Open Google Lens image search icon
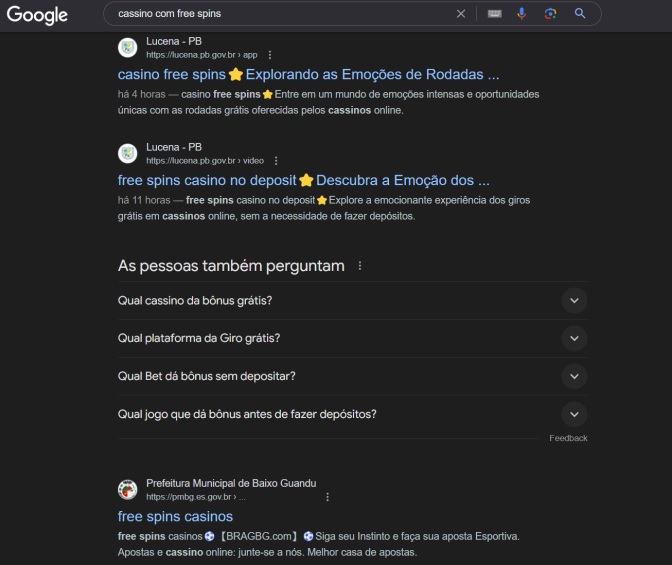The height and width of the screenshot is (565, 672). (550, 14)
